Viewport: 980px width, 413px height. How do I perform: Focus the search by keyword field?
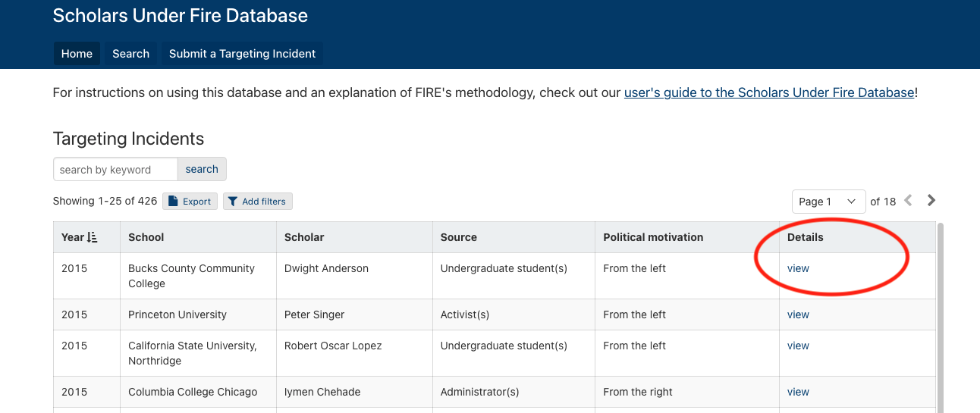click(115, 169)
